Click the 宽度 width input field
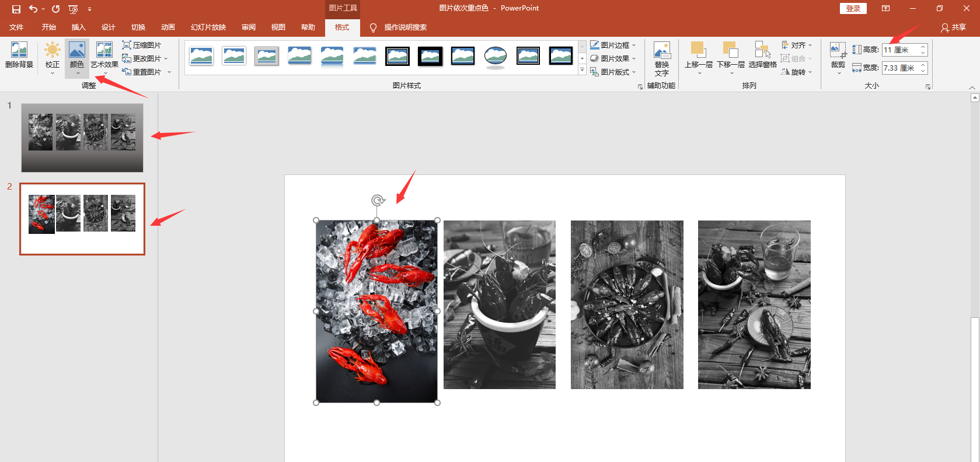This screenshot has width=980, height=462. [900, 68]
